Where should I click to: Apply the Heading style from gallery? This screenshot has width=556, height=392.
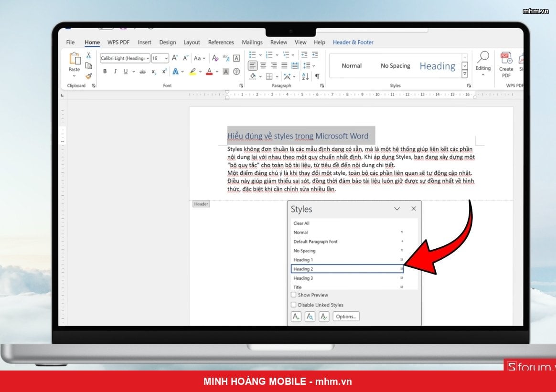437,66
